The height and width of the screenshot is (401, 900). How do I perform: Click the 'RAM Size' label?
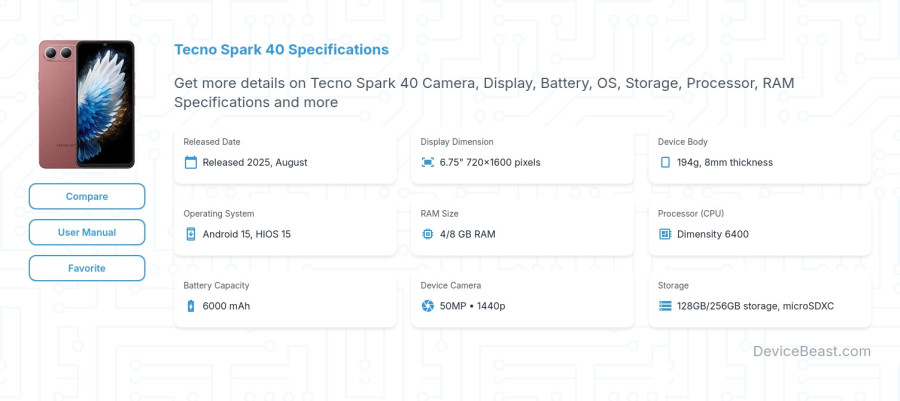tap(440, 213)
